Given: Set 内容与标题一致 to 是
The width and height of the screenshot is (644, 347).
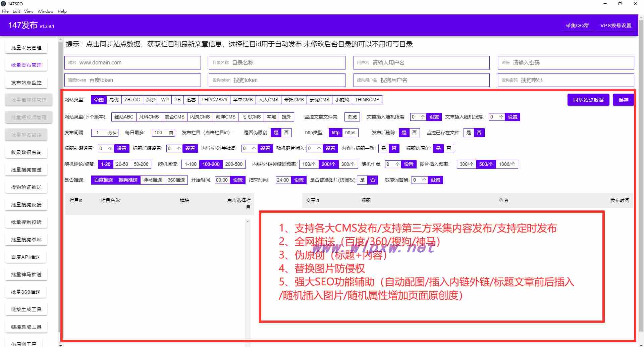Looking at the screenshot, I should [x=384, y=148].
